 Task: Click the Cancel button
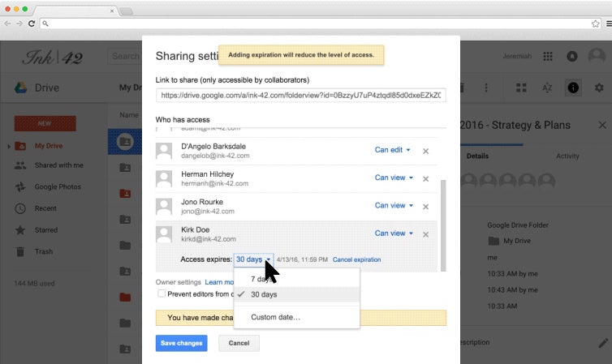[x=239, y=343]
